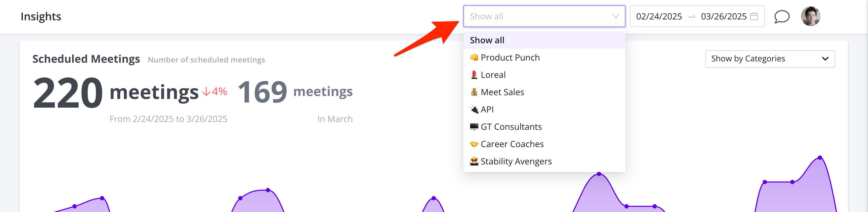Click the end date 03/26/2025 field

pos(724,16)
